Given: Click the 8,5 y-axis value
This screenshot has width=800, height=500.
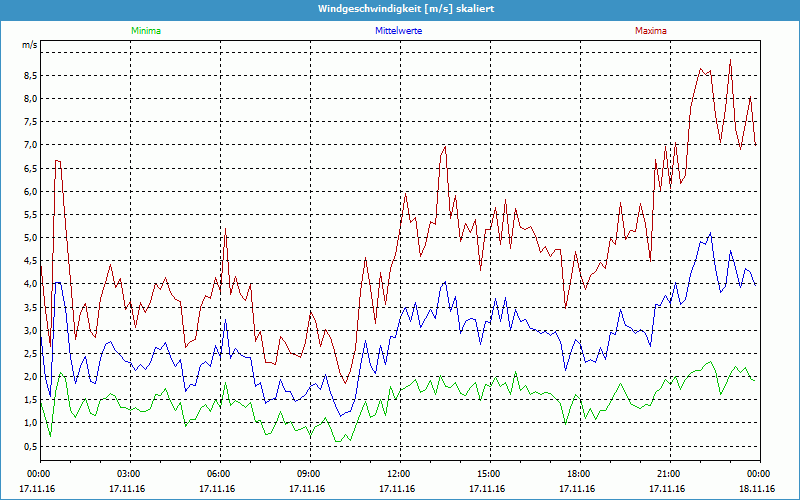Looking at the screenshot, I should tap(30, 76).
